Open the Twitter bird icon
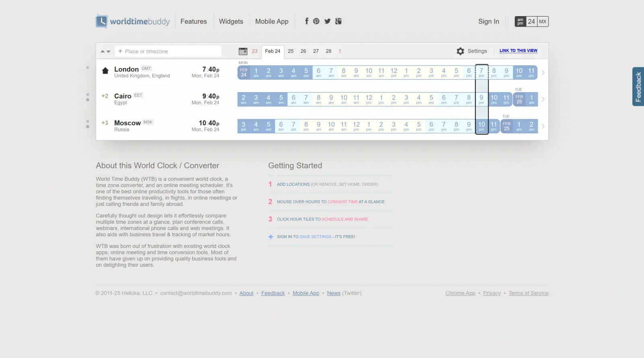644x358 pixels. [x=327, y=21]
